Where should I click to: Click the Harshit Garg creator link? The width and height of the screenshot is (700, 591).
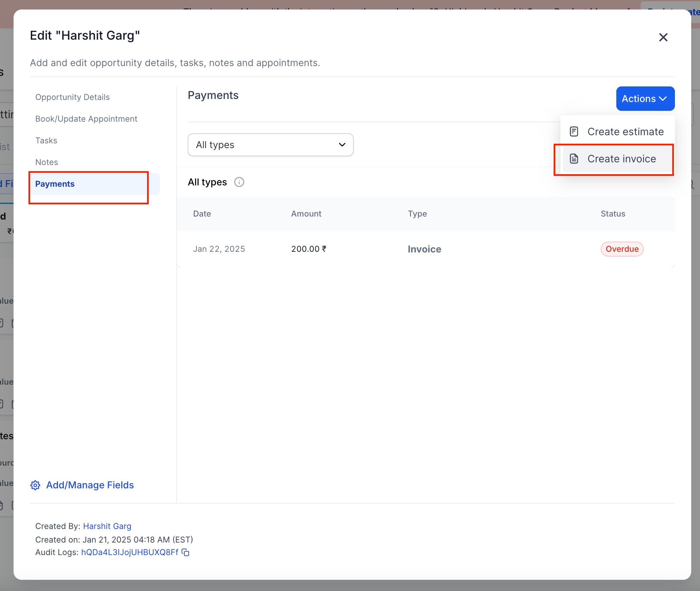107,526
